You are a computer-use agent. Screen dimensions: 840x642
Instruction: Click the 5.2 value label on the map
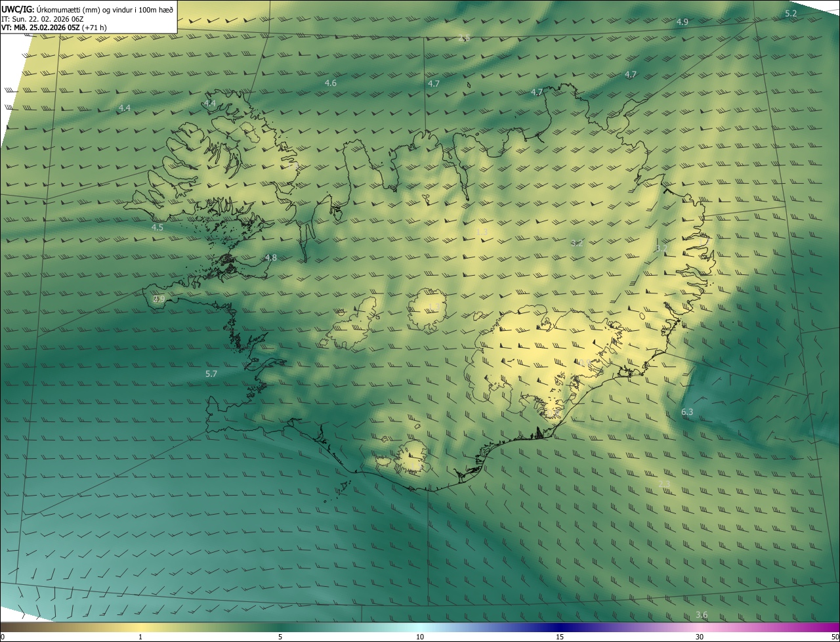tap(791, 13)
